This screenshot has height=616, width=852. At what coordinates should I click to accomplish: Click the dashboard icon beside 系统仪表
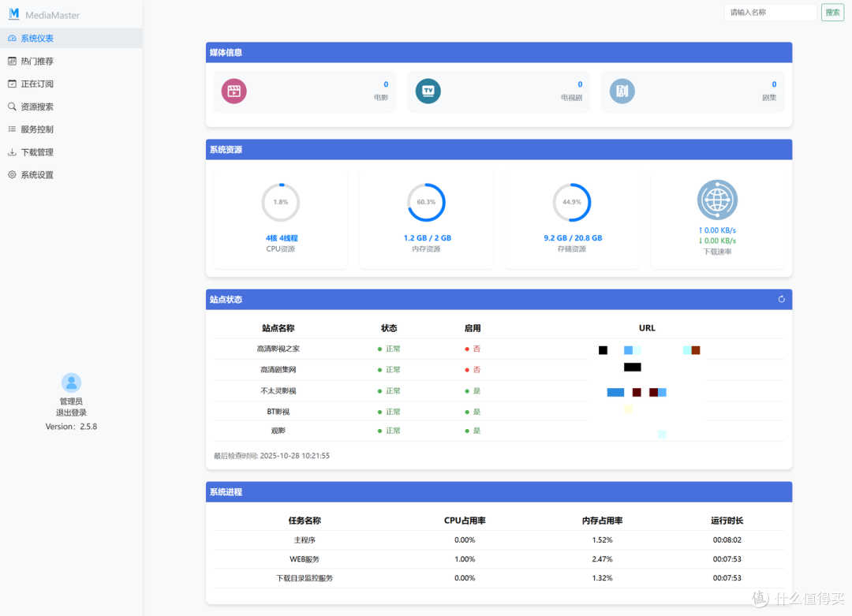click(12, 39)
